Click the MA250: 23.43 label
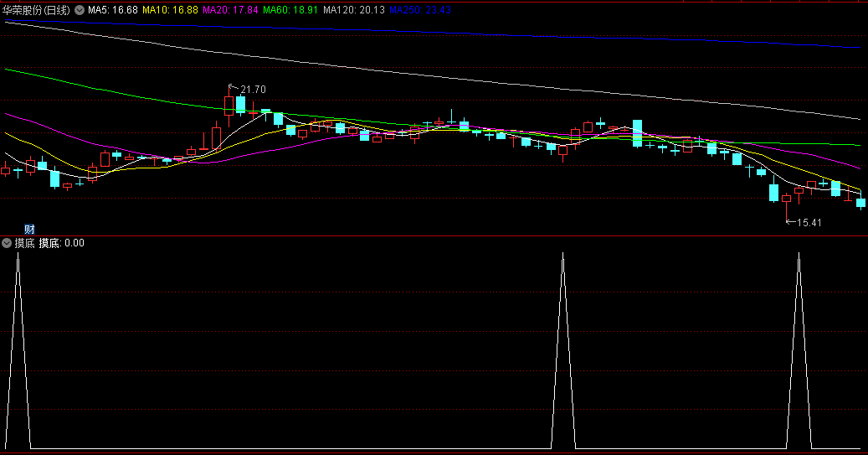Viewport: 868px width, 455px height. click(x=420, y=10)
